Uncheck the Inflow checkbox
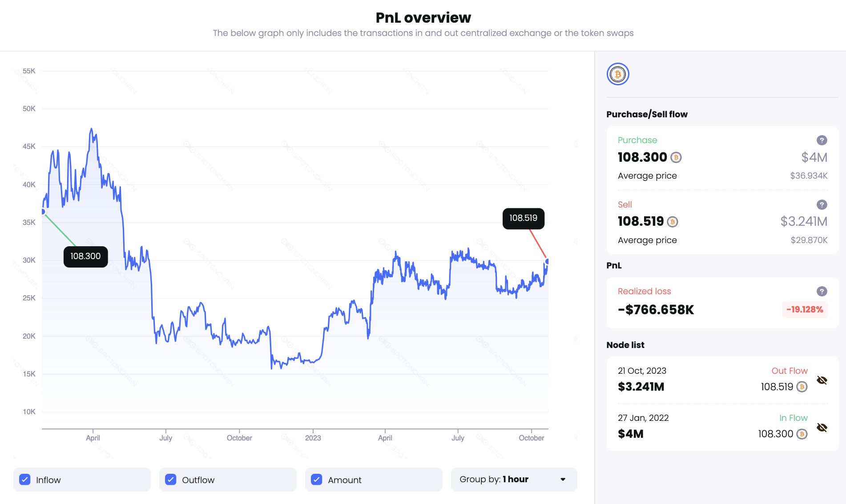 click(x=24, y=480)
